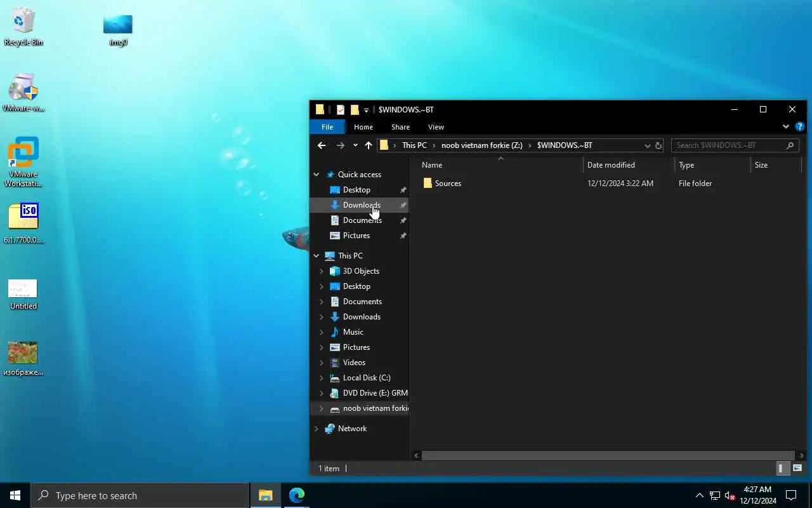The width and height of the screenshot is (812, 508).
Task: Show hidden system tray icons
Action: 699,495
